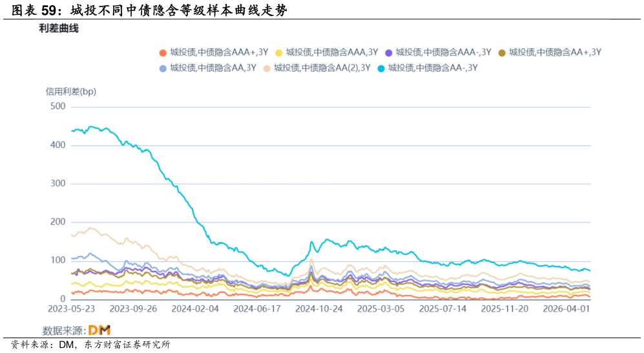Toggle the 城投债,中债隐含AAA+,3Y legend entry
644x353 pixels.
pos(214,52)
